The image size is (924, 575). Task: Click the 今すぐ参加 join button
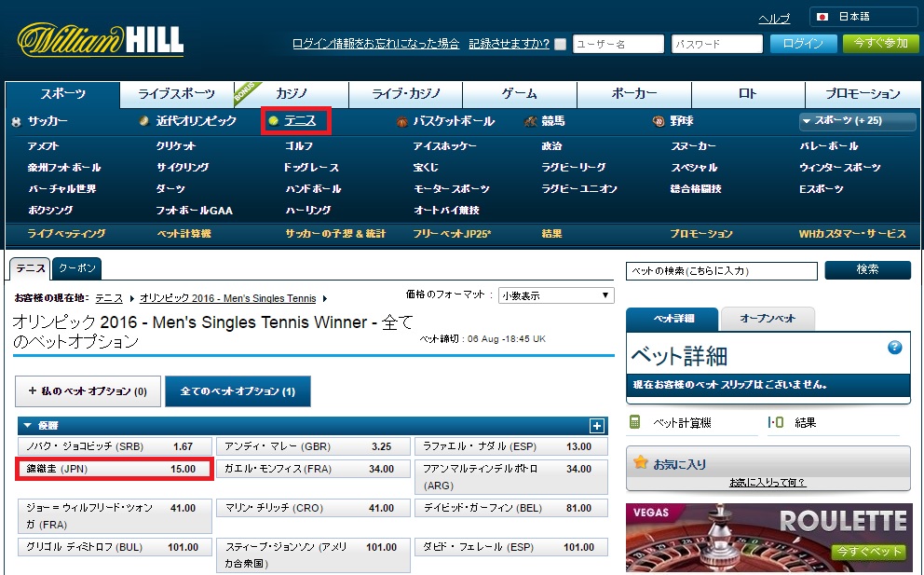point(881,44)
